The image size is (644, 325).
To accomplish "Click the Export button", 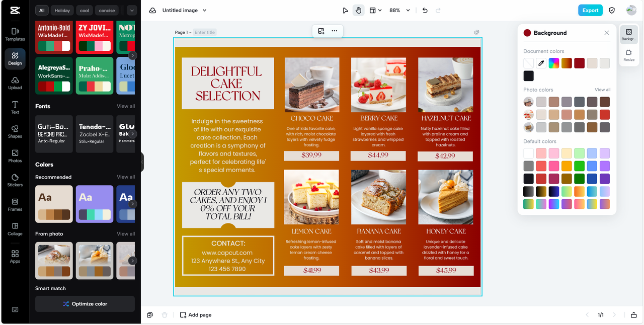I will pos(590,10).
